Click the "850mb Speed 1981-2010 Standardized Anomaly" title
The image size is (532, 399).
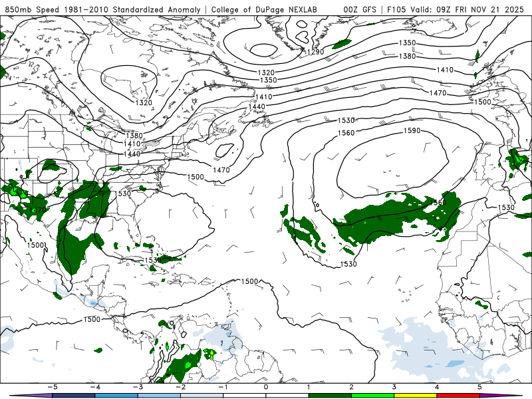102,9
